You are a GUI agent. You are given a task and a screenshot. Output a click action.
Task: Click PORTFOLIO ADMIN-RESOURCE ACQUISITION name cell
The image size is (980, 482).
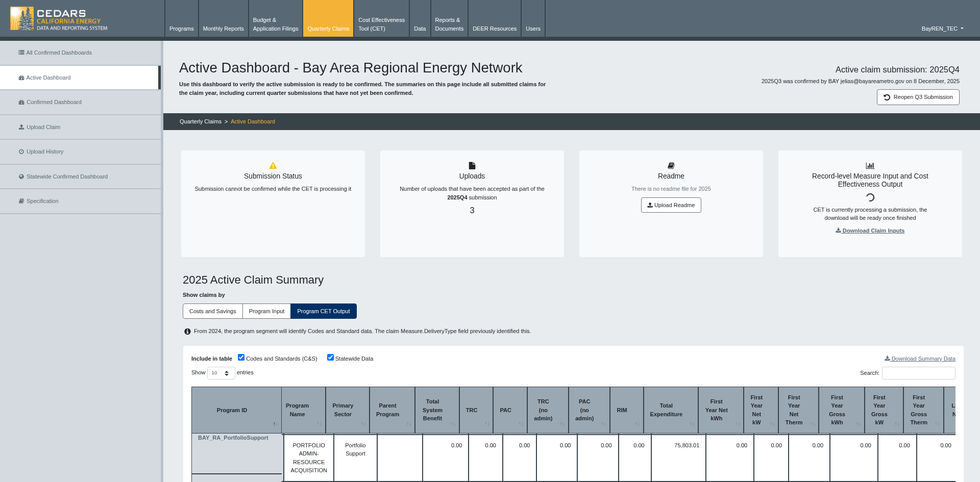click(x=309, y=458)
